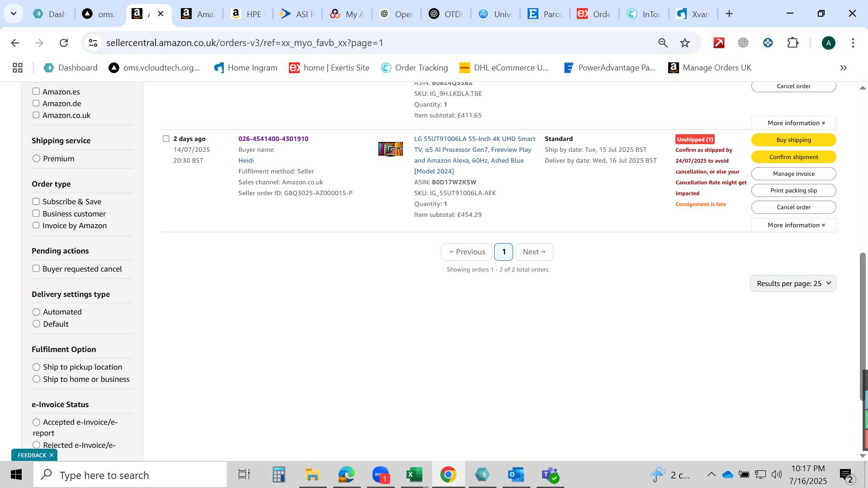Tick the Invoice by Amazon checkbox
868x488 pixels.
(36, 225)
